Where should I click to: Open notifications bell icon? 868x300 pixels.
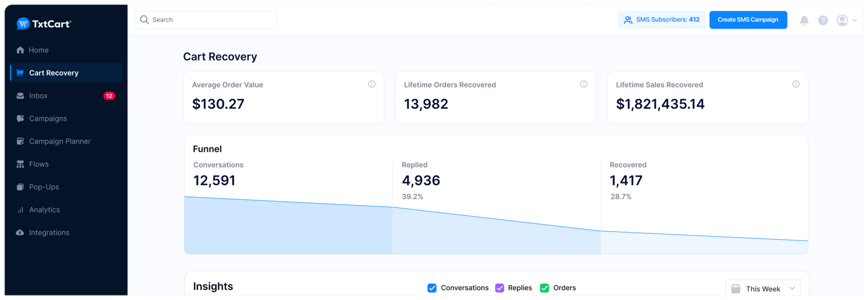(804, 20)
